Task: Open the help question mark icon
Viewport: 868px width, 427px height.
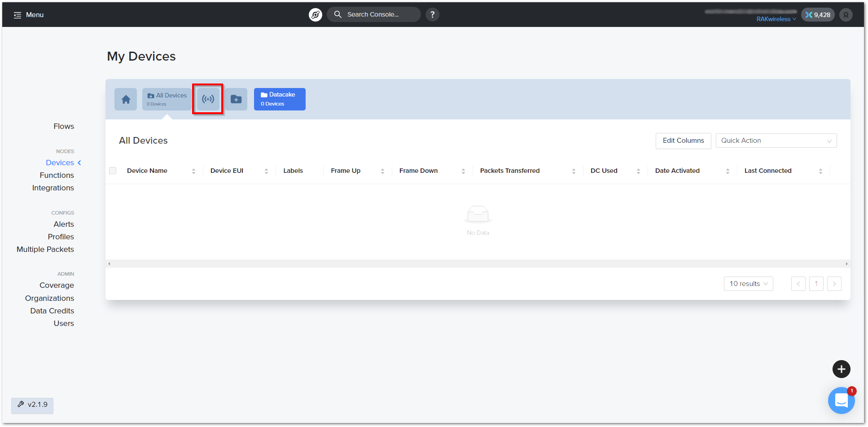Action: click(x=432, y=15)
